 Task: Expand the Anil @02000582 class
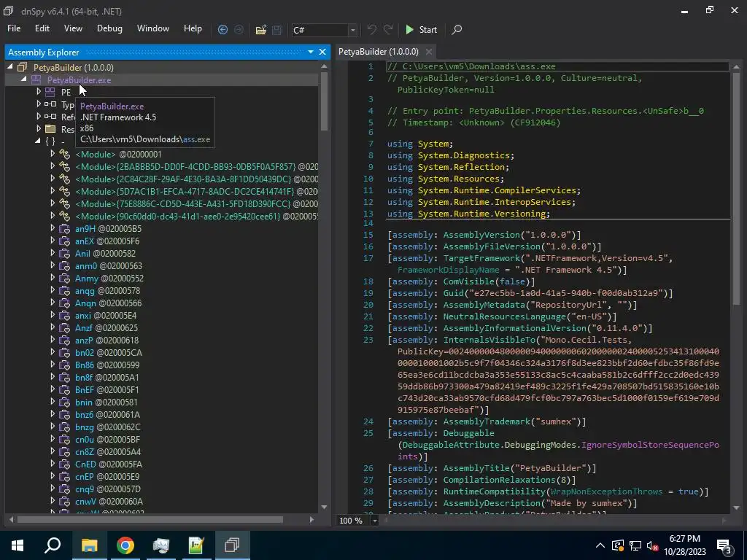tap(53, 253)
